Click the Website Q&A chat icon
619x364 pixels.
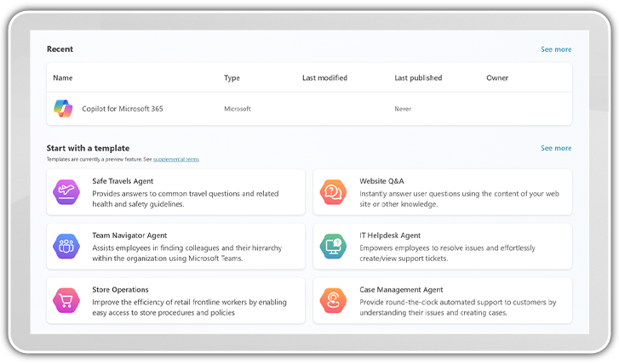(x=333, y=192)
